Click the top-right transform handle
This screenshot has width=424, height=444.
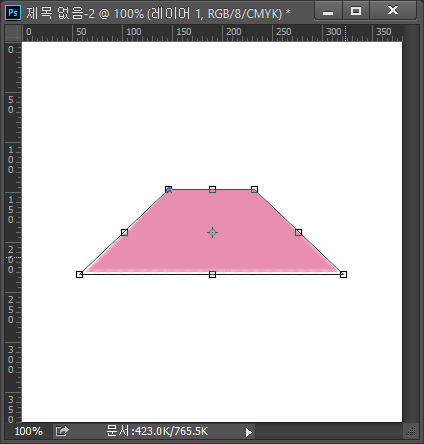pos(254,190)
